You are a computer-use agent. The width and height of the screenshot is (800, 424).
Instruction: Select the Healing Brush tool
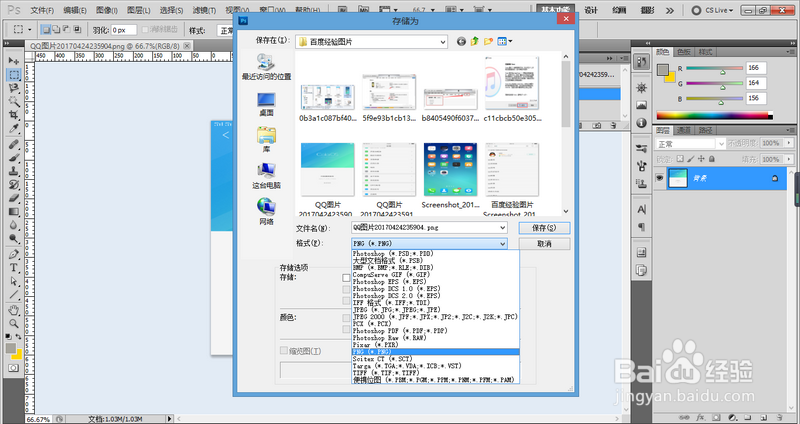(14, 145)
